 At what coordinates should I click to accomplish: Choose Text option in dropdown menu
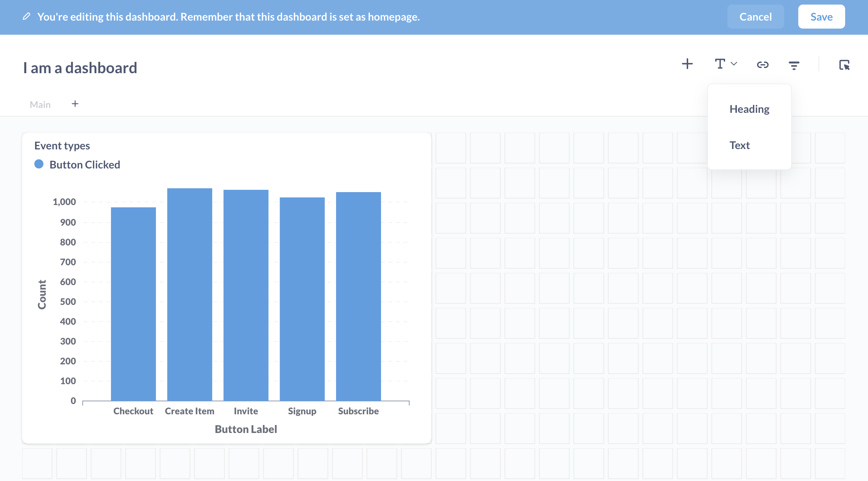pos(739,145)
